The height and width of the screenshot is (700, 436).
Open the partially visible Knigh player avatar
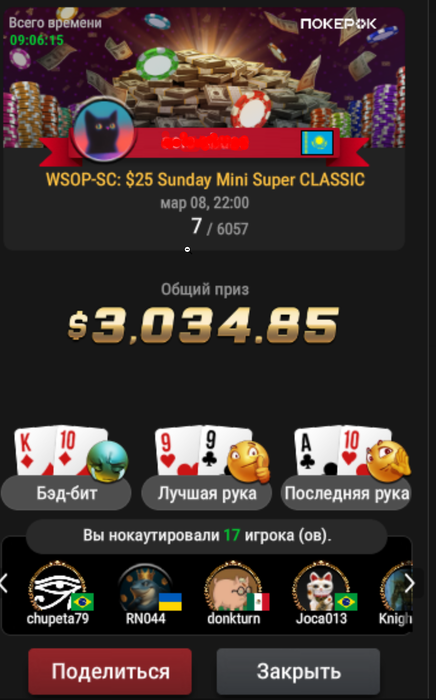click(396, 587)
